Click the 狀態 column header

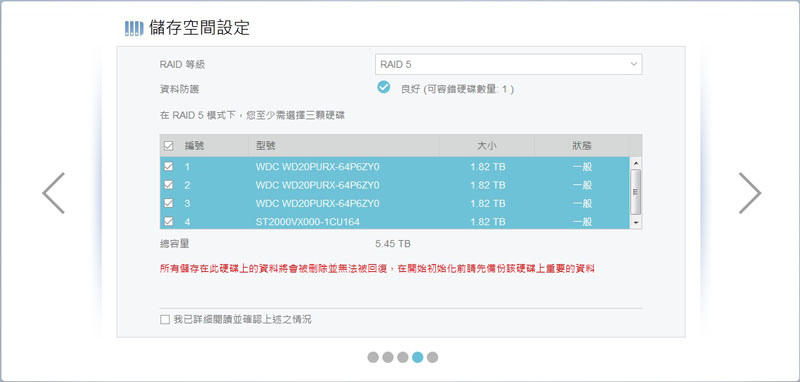pyautogui.click(x=582, y=146)
